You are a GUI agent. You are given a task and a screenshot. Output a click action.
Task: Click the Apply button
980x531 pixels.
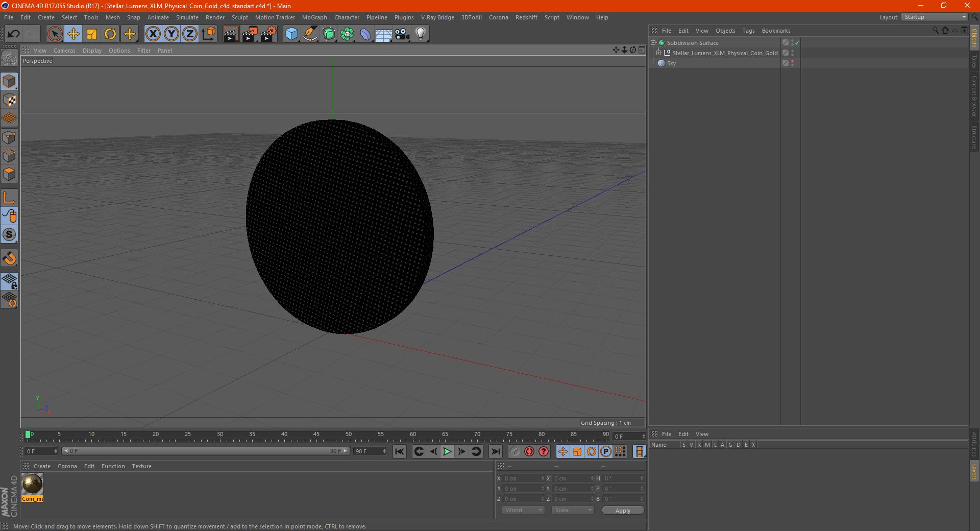point(623,511)
